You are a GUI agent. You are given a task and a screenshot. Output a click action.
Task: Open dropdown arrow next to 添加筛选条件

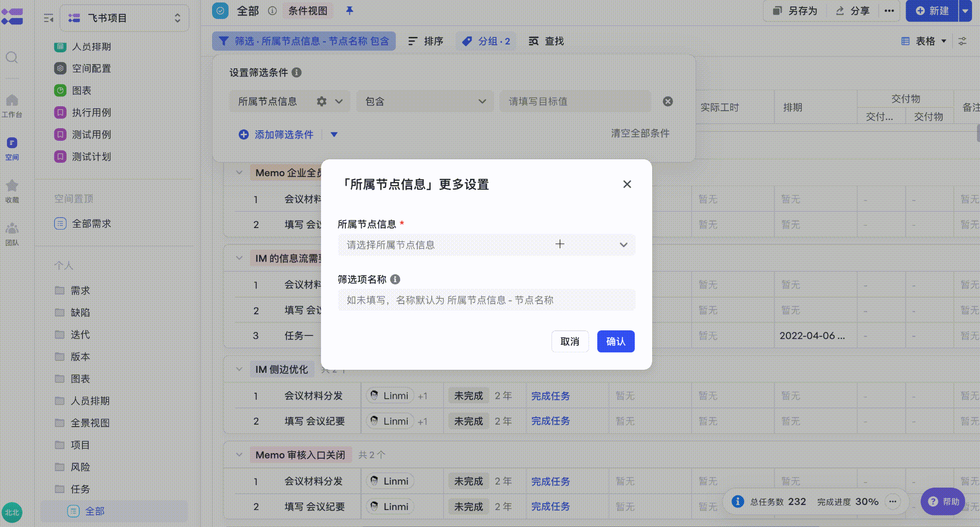tap(334, 134)
